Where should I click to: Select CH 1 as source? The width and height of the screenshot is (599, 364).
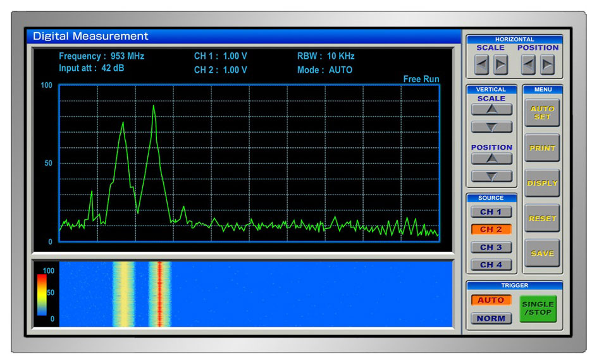pos(491,212)
